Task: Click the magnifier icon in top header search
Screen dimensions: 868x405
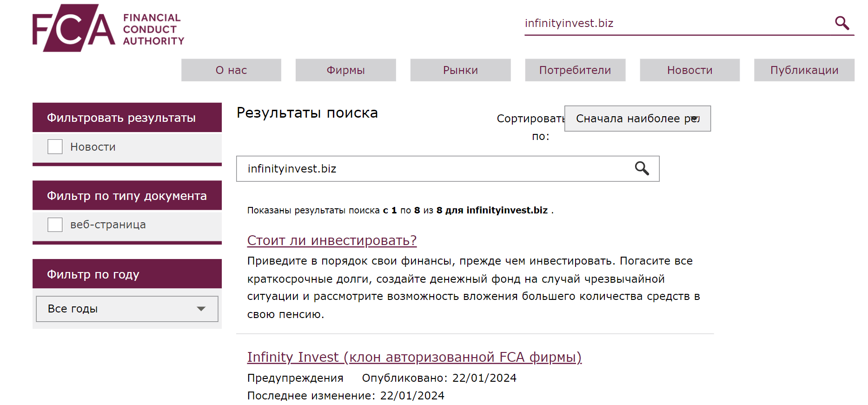Action: [842, 23]
